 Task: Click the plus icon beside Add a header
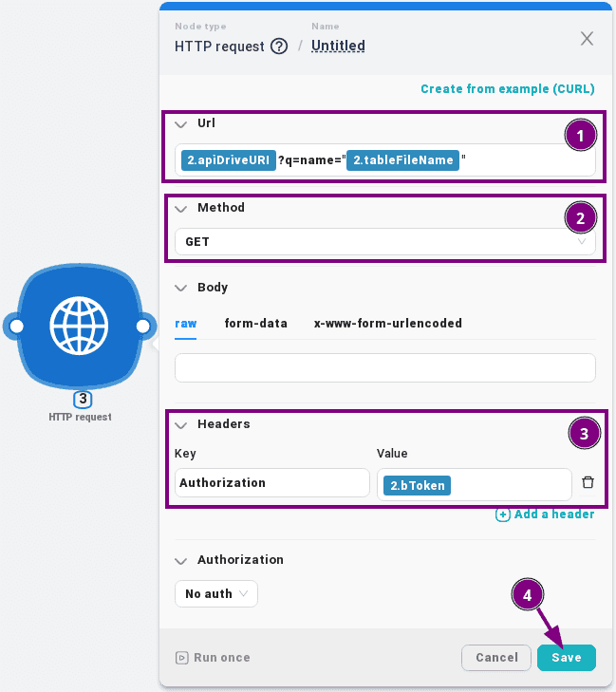[x=503, y=514]
